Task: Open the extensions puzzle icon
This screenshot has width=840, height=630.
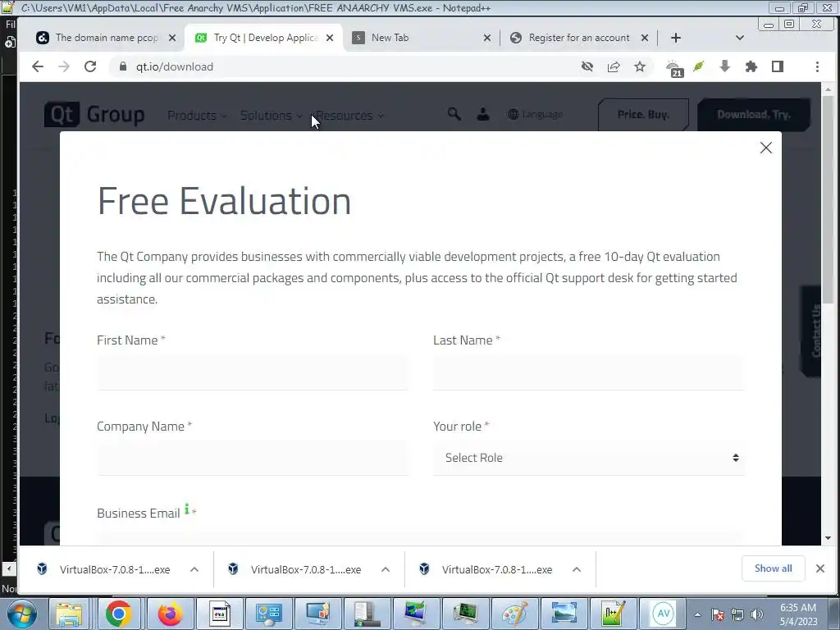Action: coord(751,66)
